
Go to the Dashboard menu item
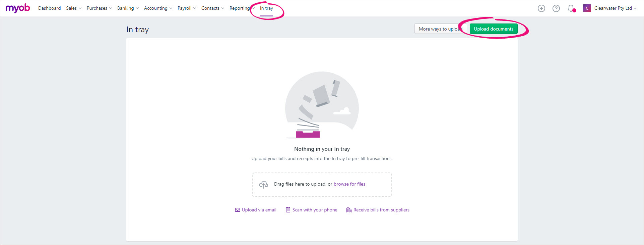click(50, 8)
